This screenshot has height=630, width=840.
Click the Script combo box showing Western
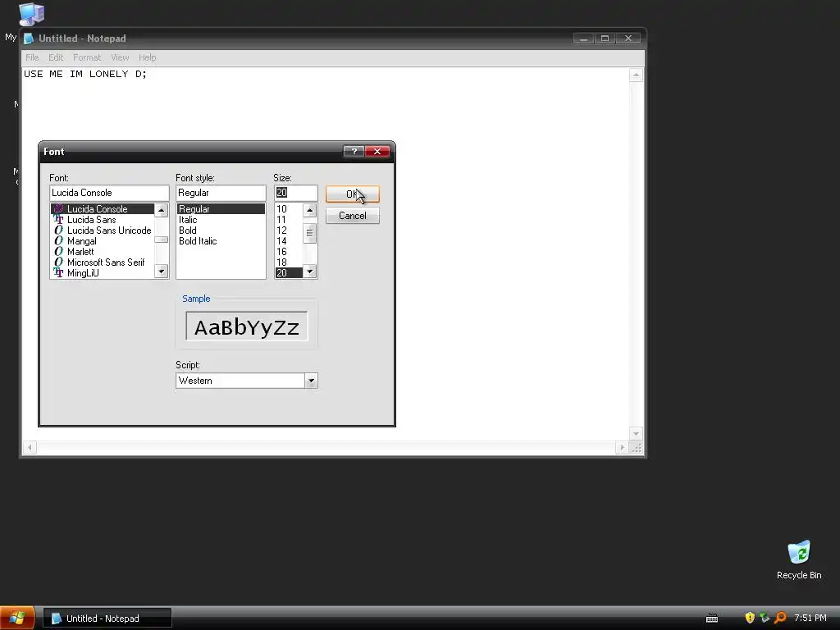click(x=246, y=381)
